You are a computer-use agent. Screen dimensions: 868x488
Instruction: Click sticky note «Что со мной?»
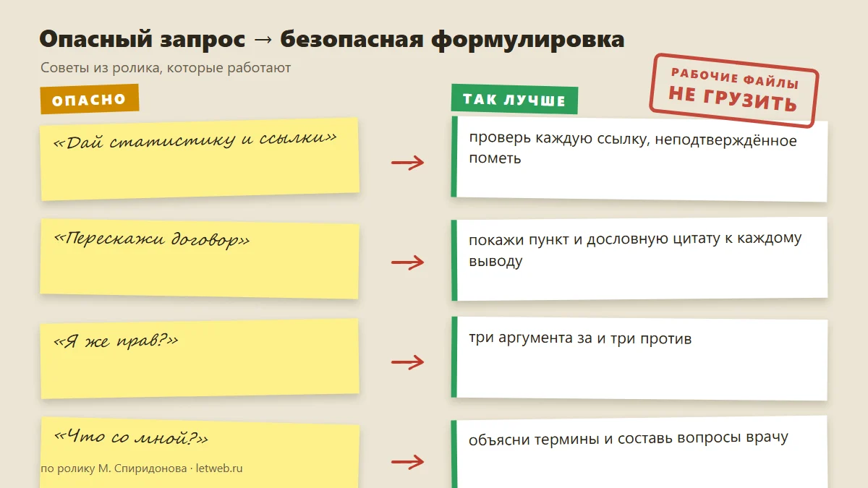(x=200, y=454)
